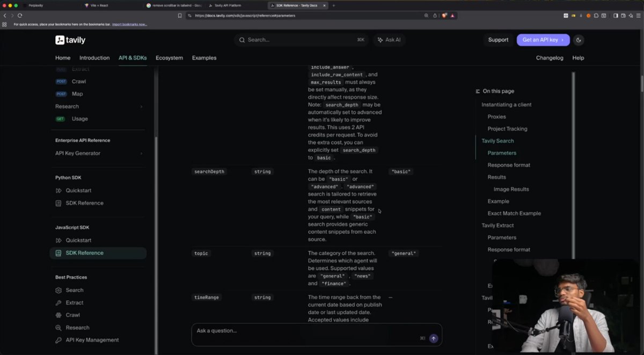Screen dimensions: 644x355
Task: Click Import bookmarks now link
Action: tap(129, 25)
